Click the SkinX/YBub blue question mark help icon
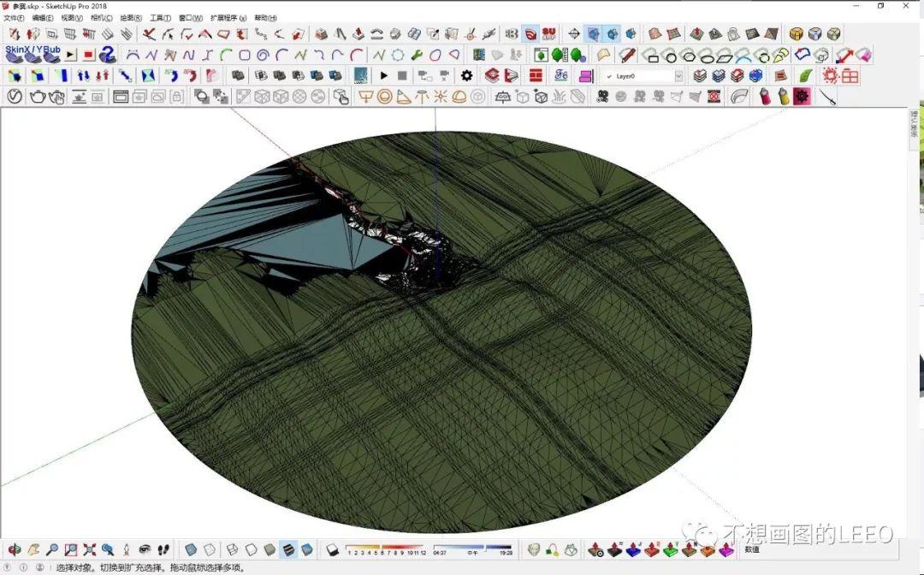Image resolution: width=924 pixels, height=575 pixels. [107, 56]
